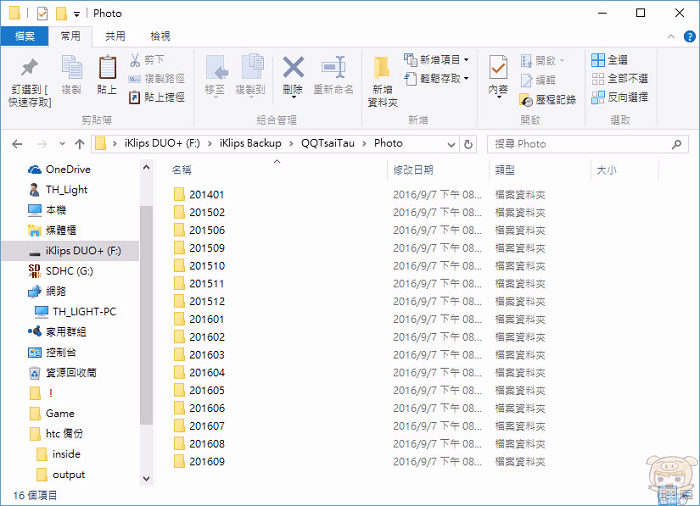Pin to Quick Access (釘選到快速存取)
This screenshot has height=506, width=700.
(x=29, y=82)
